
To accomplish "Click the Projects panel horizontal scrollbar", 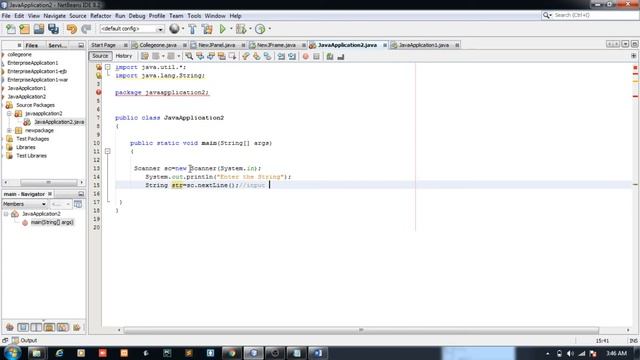I will coord(48,182).
